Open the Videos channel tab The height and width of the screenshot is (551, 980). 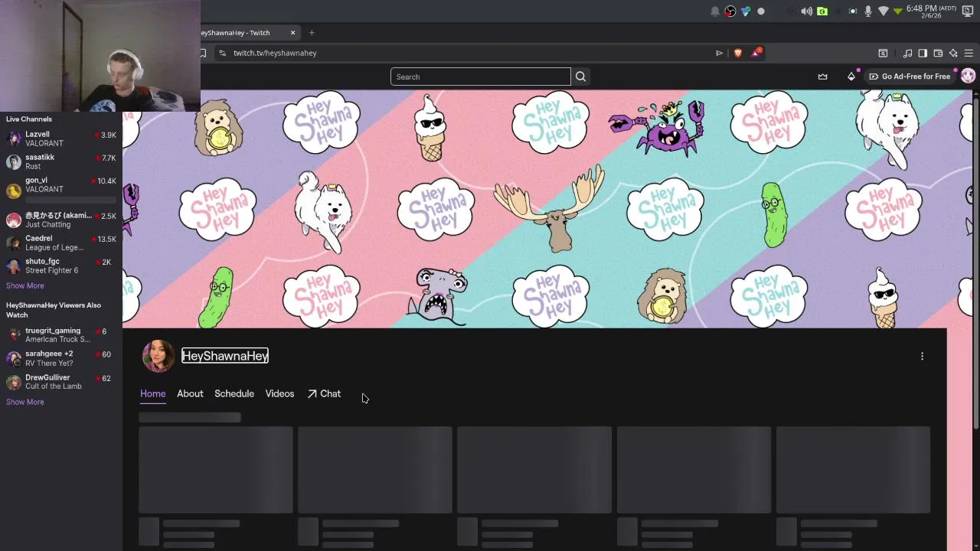279,393
